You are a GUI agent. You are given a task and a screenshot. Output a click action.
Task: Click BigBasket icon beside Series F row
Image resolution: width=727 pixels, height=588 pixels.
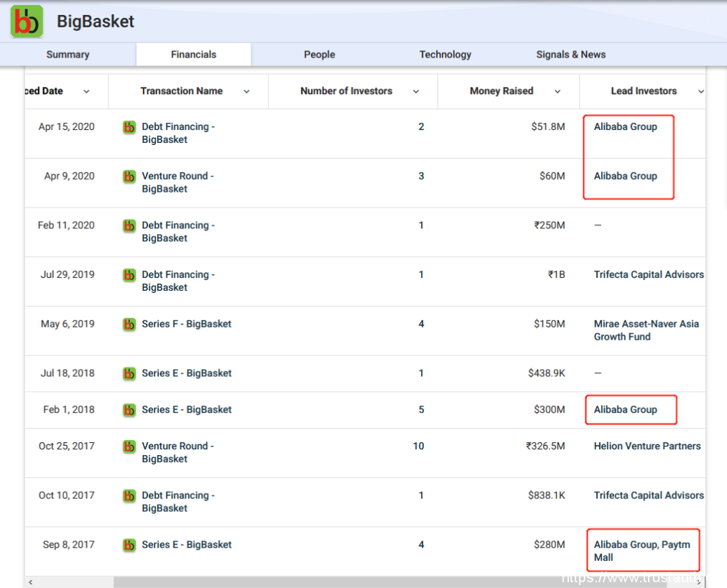tap(129, 325)
